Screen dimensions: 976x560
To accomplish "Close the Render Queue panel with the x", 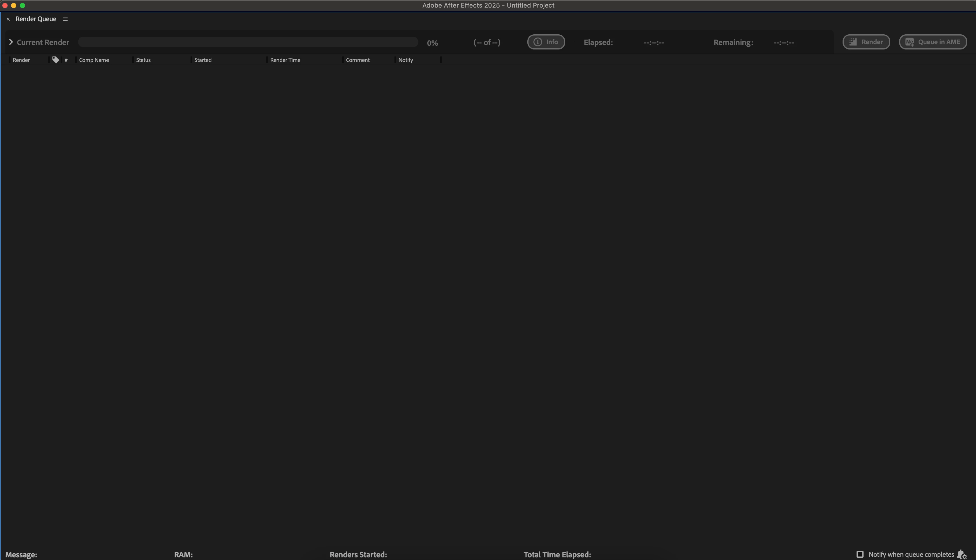I will click(8, 19).
